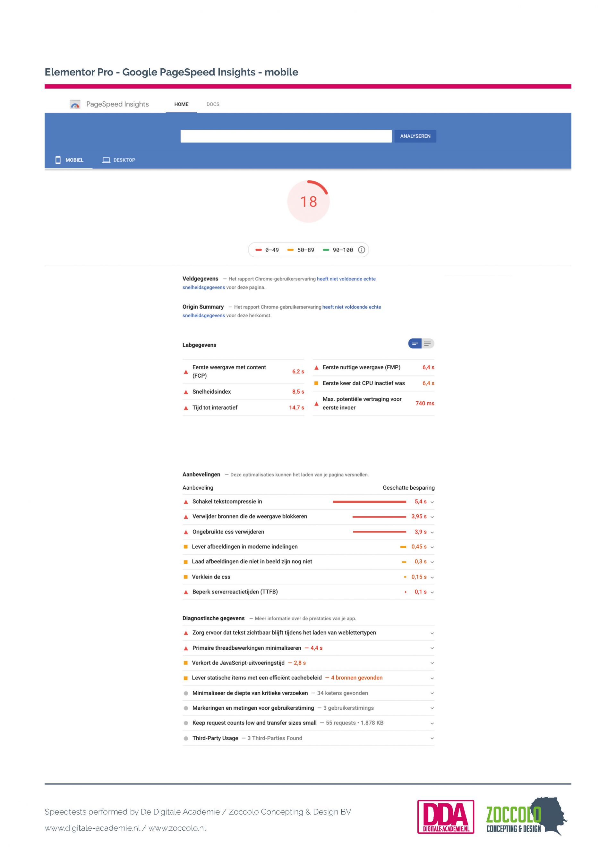Open the HOME tab

[181, 104]
